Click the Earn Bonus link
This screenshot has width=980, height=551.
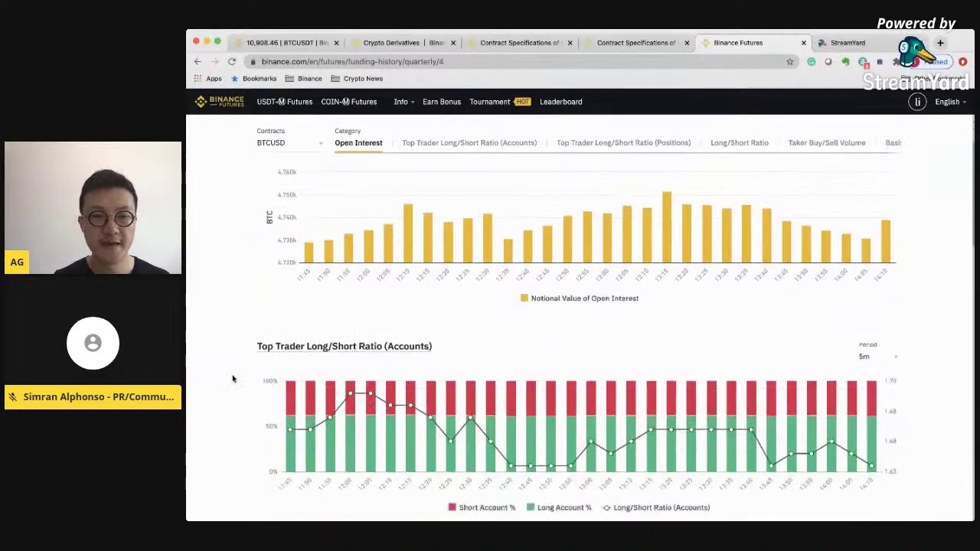(442, 102)
